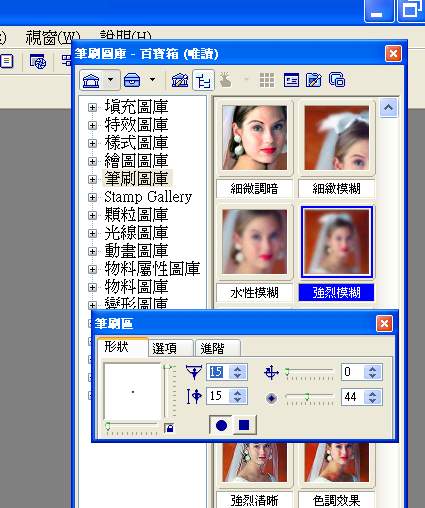The height and width of the screenshot is (508, 425).
Task: Click the brush height field showing 15
Action: (x=218, y=396)
